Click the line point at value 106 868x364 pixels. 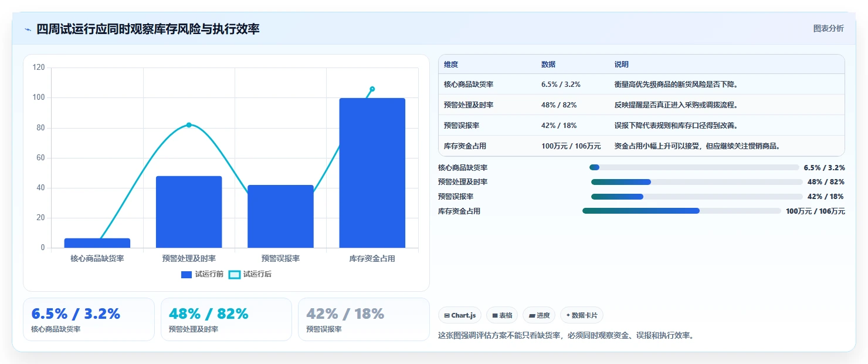372,89
